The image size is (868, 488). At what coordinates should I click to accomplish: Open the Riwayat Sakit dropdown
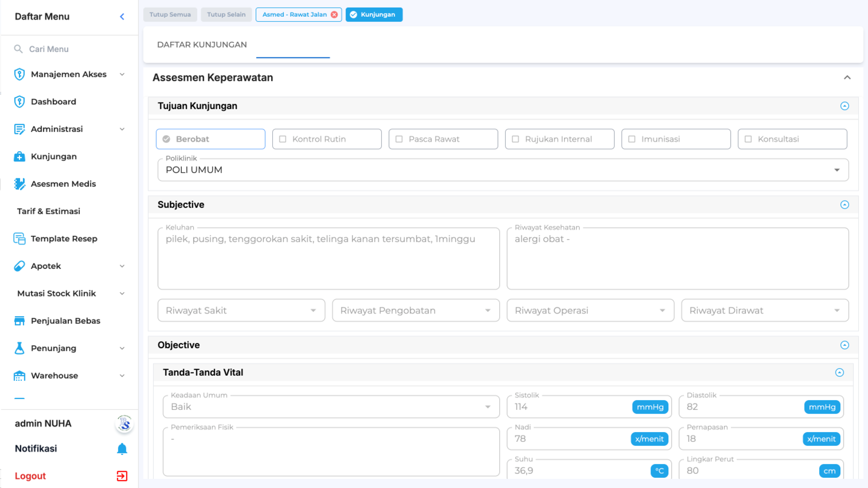pyautogui.click(x=241, y=310)
